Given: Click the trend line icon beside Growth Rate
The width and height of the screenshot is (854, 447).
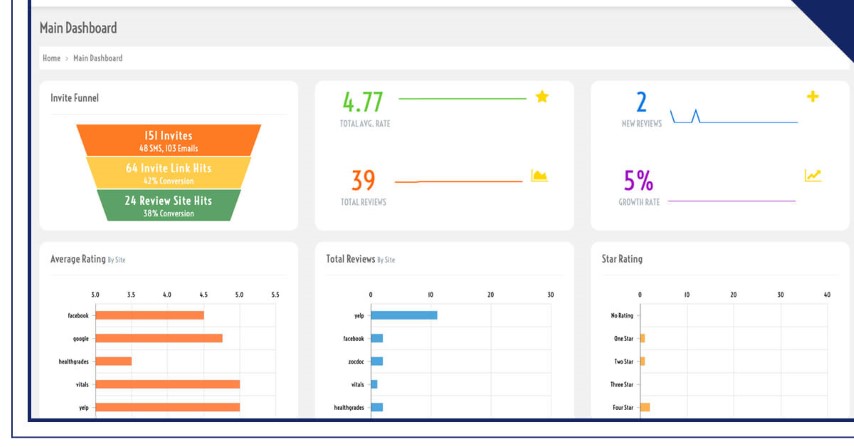Looking at the screenshot, I should click(x=813, y=175).
